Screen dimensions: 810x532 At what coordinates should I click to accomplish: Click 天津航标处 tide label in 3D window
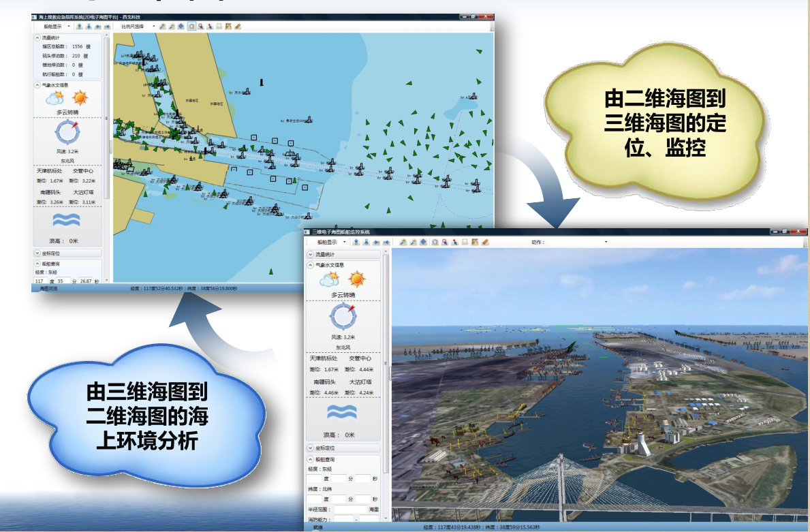pyautogui.click(x=323, y=358)
